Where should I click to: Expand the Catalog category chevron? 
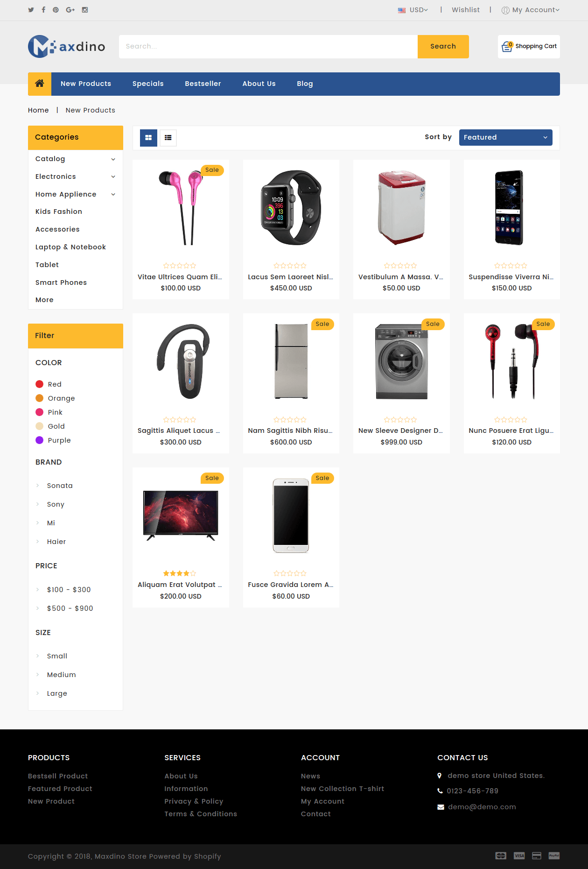[x=113, y=159]
